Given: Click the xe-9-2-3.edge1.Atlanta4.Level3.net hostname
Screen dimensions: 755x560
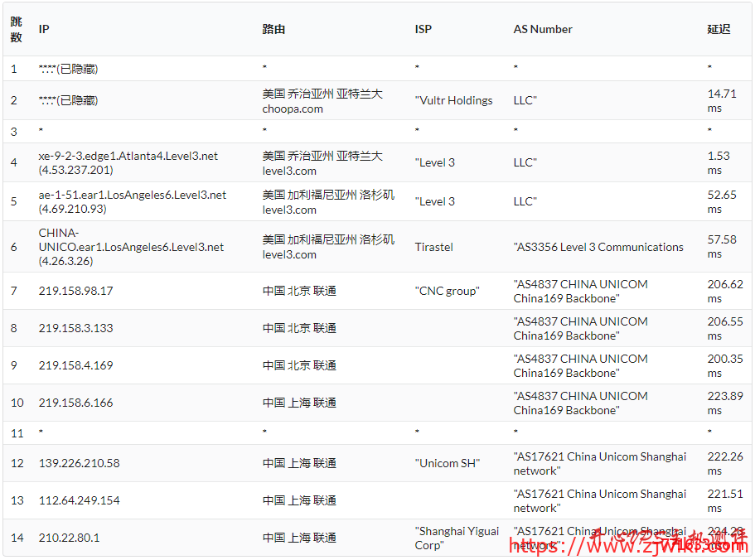Looking at the screenshot, I should pos(128,156).
